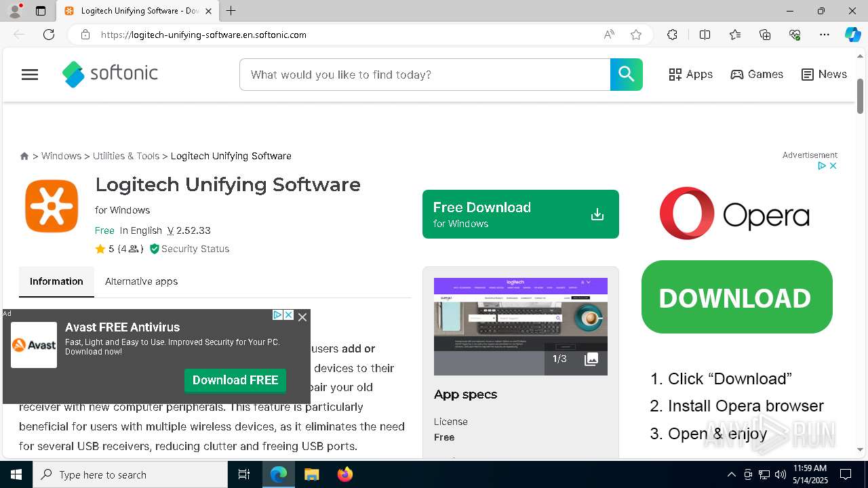Open the Favorites list
This screenshot has height=488, width=868.
coord(735,35)
